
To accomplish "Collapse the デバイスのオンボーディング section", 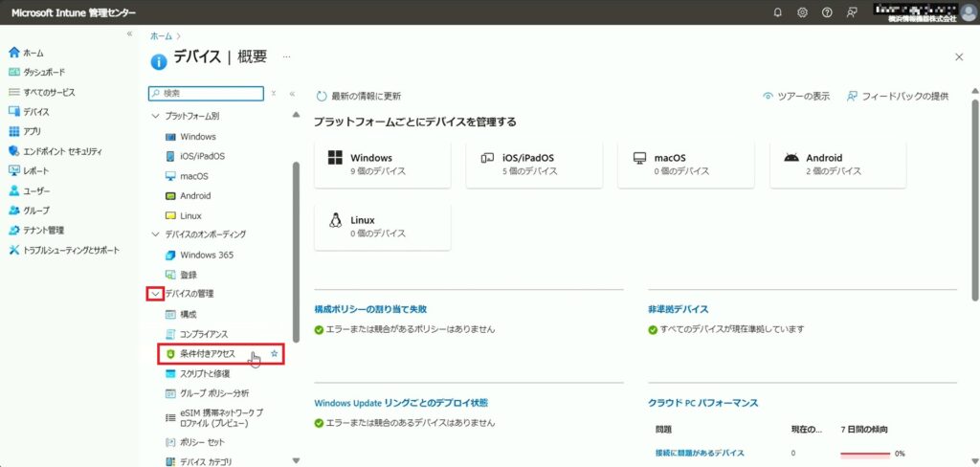I will pyautogui.click(x=156, y=234).
